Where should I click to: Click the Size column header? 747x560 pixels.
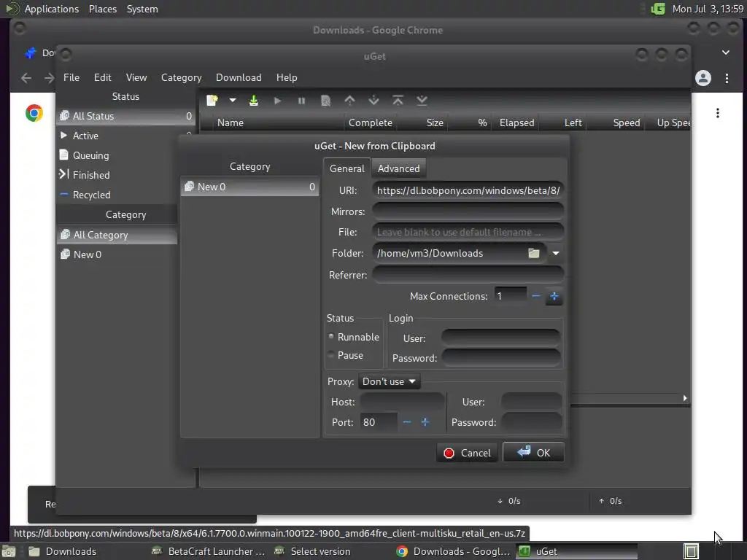422,122
